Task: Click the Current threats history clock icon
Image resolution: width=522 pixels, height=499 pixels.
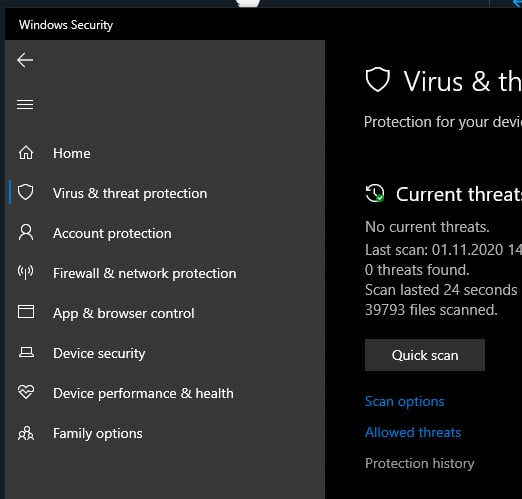Action: [x=375, y=193]
